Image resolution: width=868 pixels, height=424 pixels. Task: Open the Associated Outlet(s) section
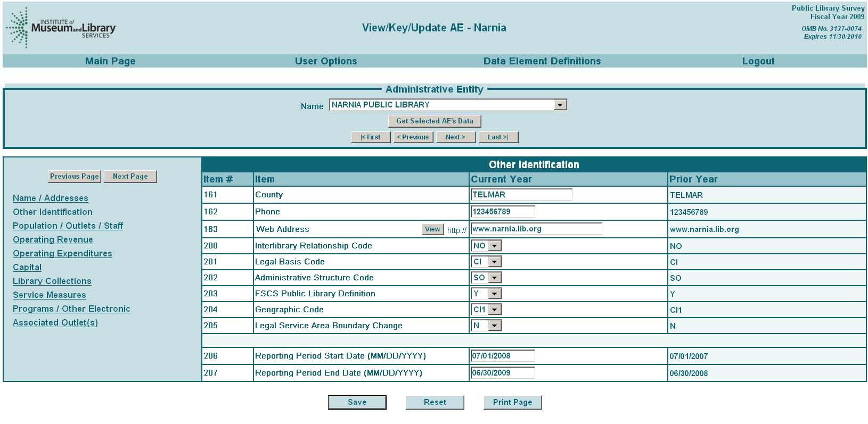coord(55,322)
